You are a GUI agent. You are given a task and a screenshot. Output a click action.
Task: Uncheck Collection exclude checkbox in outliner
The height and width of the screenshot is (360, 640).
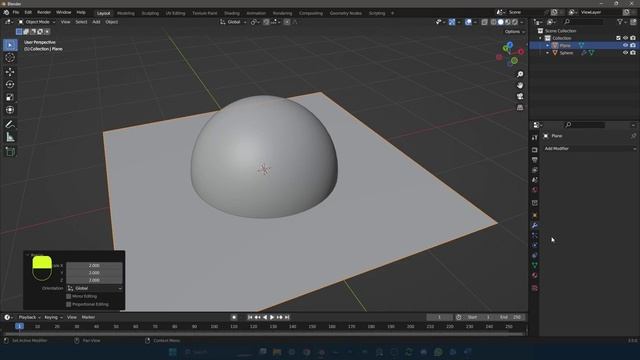(618, 38)
